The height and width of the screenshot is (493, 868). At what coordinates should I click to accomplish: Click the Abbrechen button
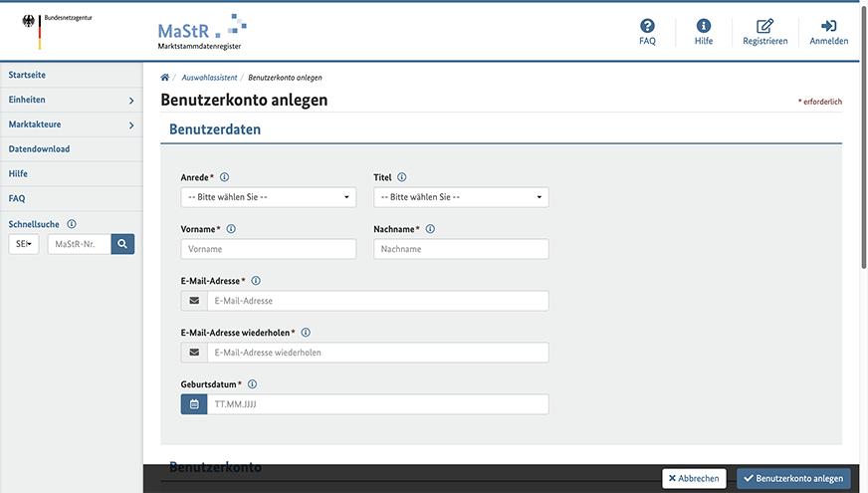tap(694, 479)
